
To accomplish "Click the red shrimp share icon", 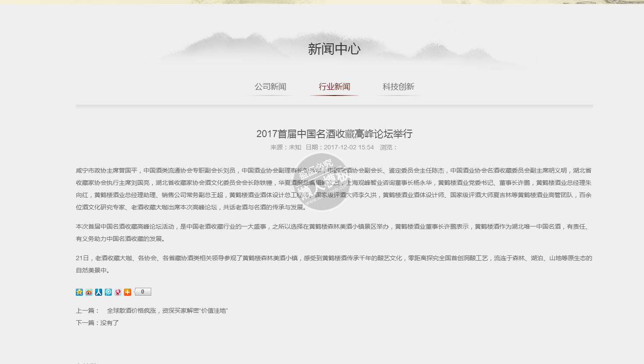I will (118, 292).
